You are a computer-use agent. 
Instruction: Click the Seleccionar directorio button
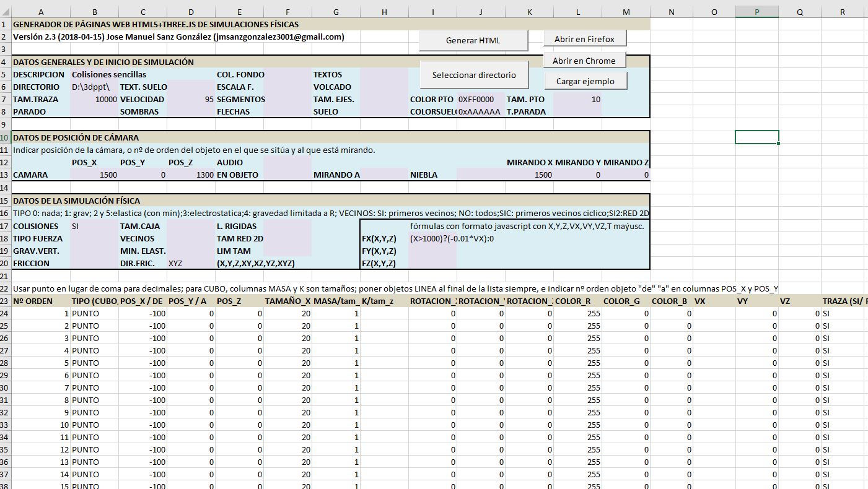(x=473, y=75)
